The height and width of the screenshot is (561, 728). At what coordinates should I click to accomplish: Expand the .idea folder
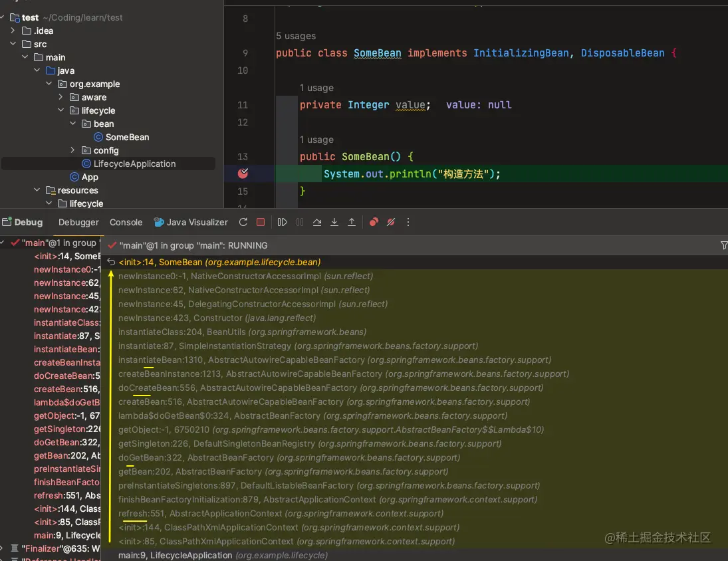coord(13,31)
